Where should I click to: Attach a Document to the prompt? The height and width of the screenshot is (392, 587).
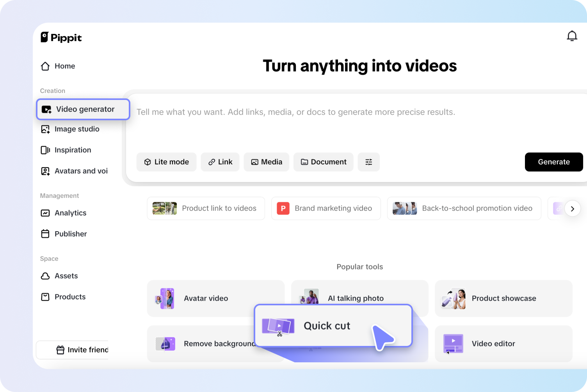coord(324,162)
